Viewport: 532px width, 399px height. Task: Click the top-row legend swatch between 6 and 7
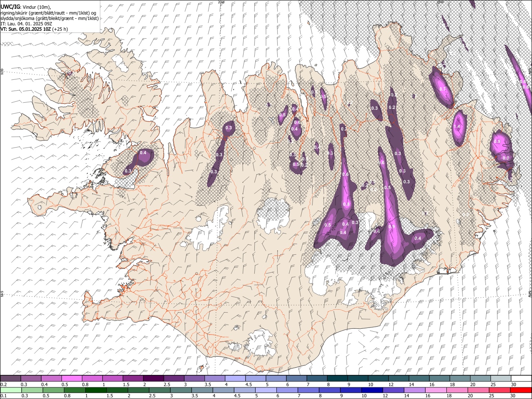click(x=296, y=378)
